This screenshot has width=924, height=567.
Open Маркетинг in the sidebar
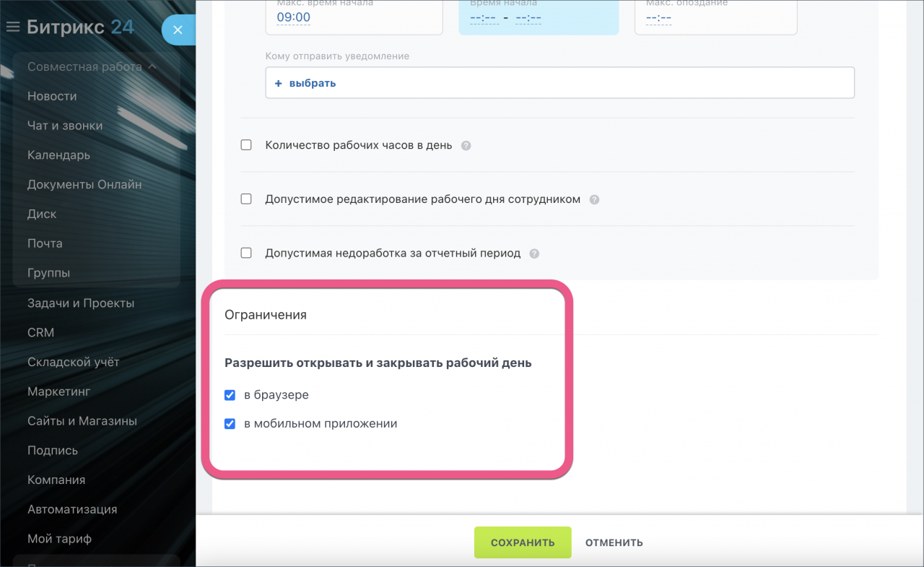click(x=59, y=391)
